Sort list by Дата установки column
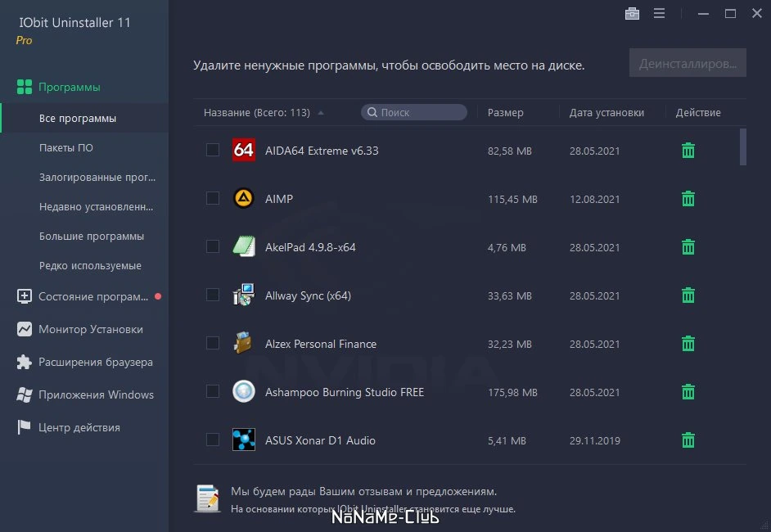 [x=606, y=113]
